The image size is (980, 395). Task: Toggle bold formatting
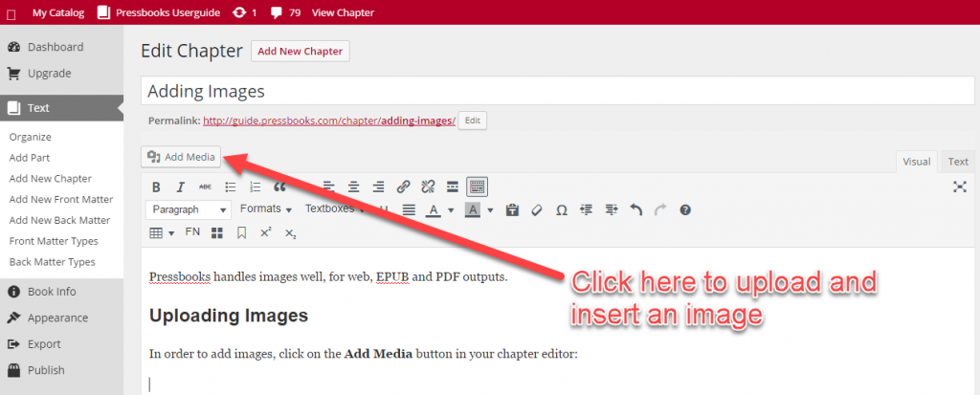point(156,187)
